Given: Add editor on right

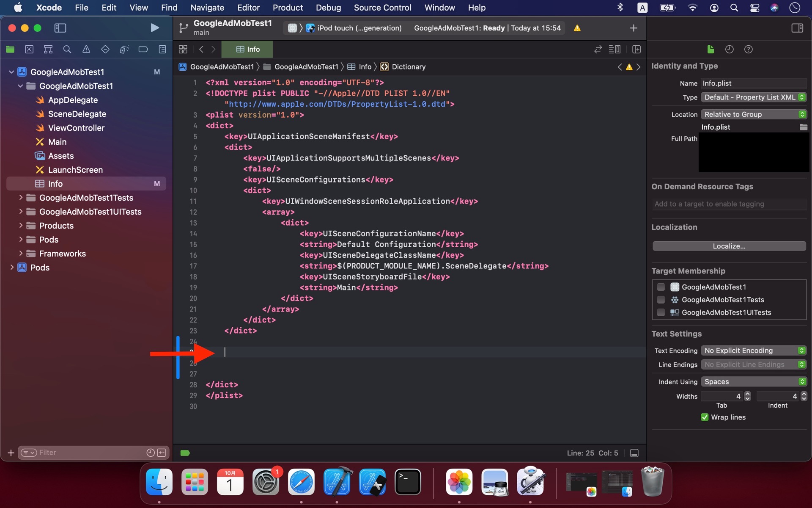Looking at the screenshot, I should [636, 50].
